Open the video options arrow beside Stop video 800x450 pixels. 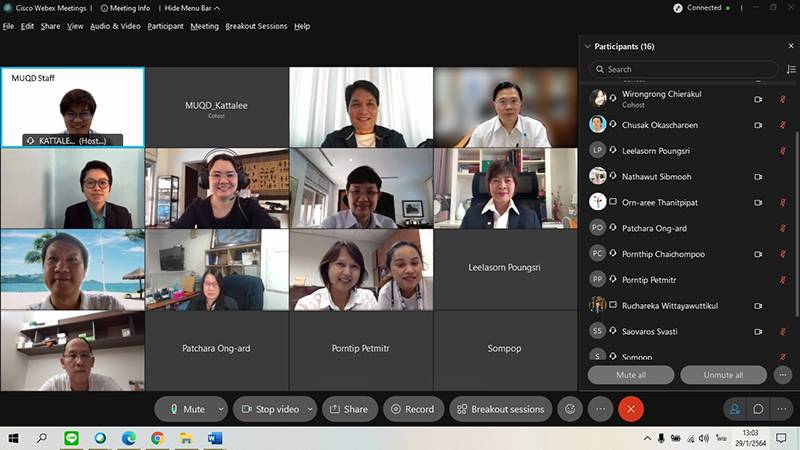[x=310, y=409]
